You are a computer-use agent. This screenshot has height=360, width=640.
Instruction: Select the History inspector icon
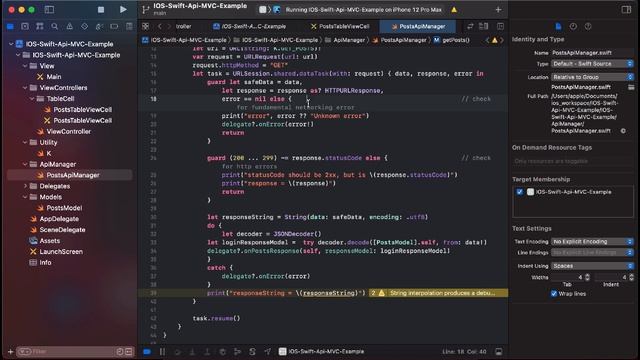pos(573,27)
